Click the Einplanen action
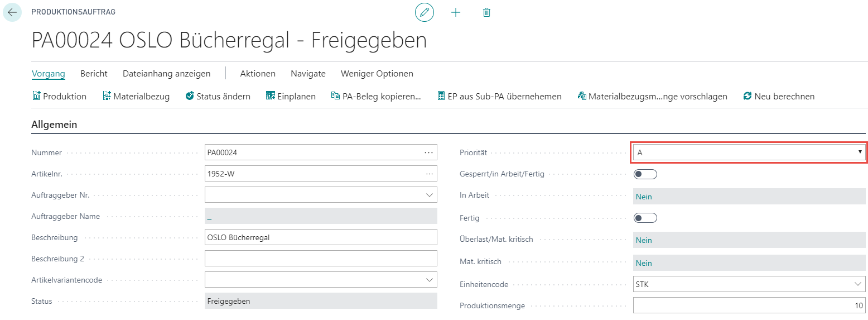Viewport: 868px width, 320px height. tap(291, 96)
